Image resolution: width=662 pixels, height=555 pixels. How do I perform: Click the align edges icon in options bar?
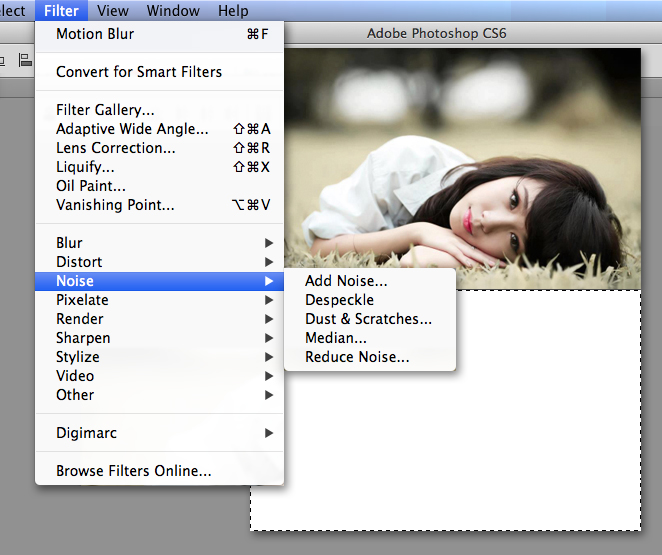(24, 60)
